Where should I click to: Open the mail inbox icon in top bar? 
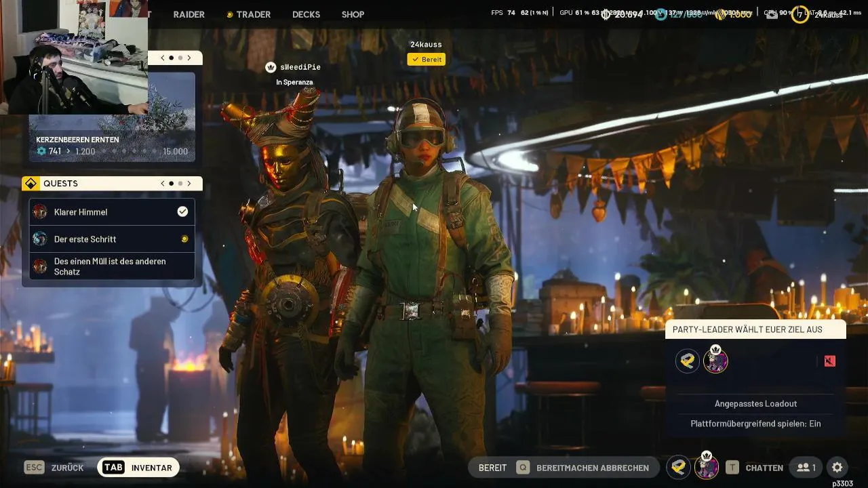(772, 14)
